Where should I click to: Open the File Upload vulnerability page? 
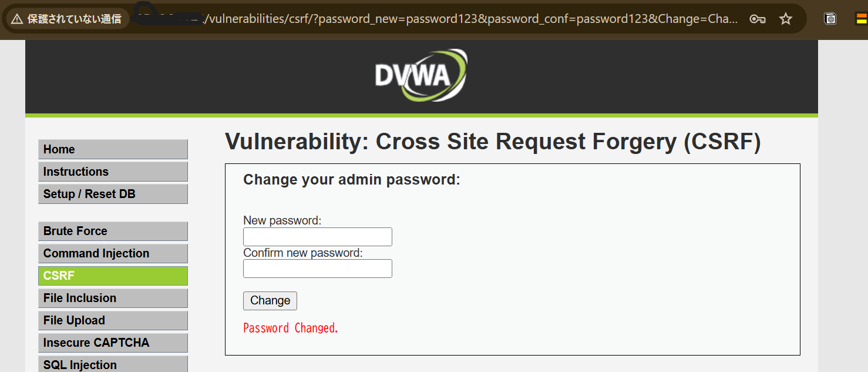tap(113, 320)
